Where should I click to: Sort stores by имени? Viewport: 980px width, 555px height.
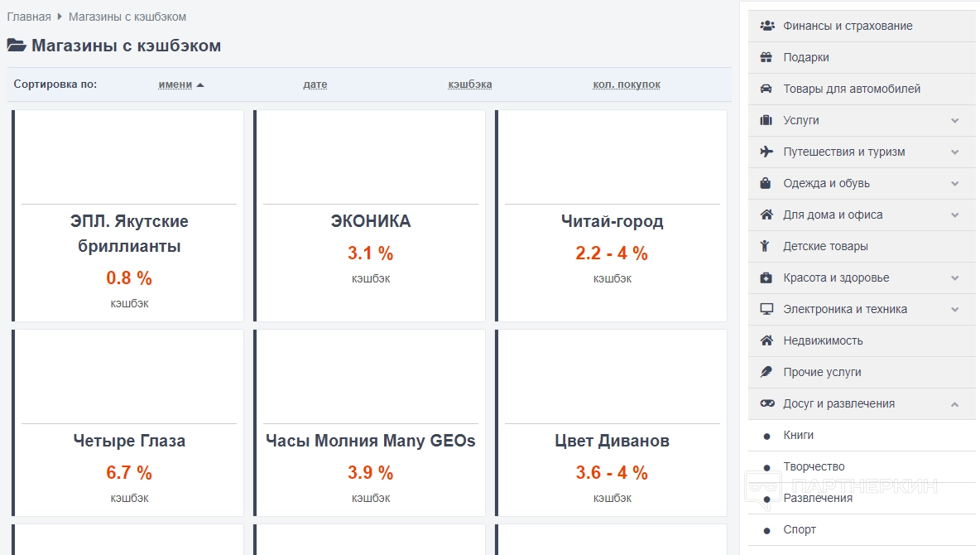pos(175,84)
